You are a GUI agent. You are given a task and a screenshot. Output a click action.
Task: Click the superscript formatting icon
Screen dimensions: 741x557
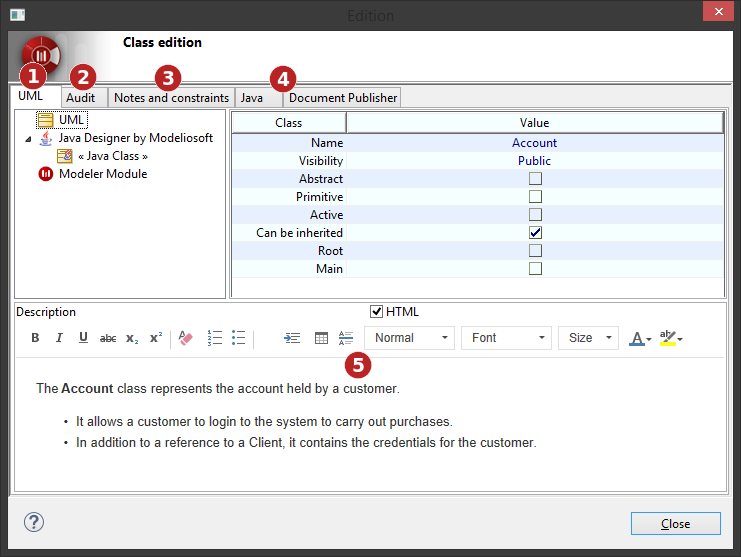pyautogui.click(x=155, y=338)
